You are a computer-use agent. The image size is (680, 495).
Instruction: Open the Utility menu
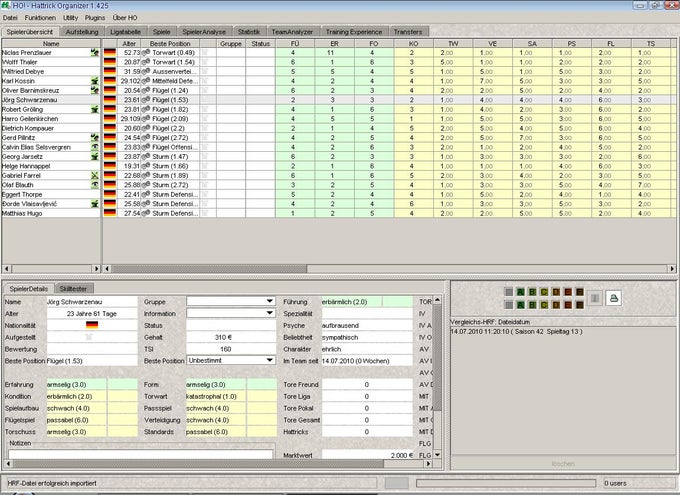point(71,18)
